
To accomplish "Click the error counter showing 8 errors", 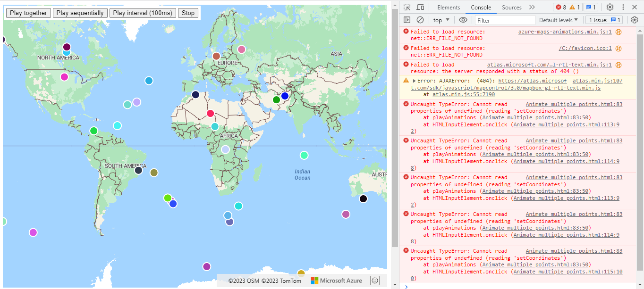I will (562, 7).
